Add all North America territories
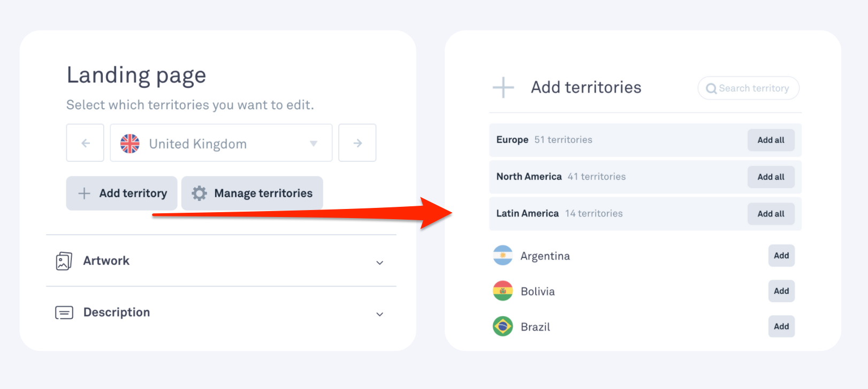Image resolution: width=868 pixels, height=389 pixels. tap(771, 177)
